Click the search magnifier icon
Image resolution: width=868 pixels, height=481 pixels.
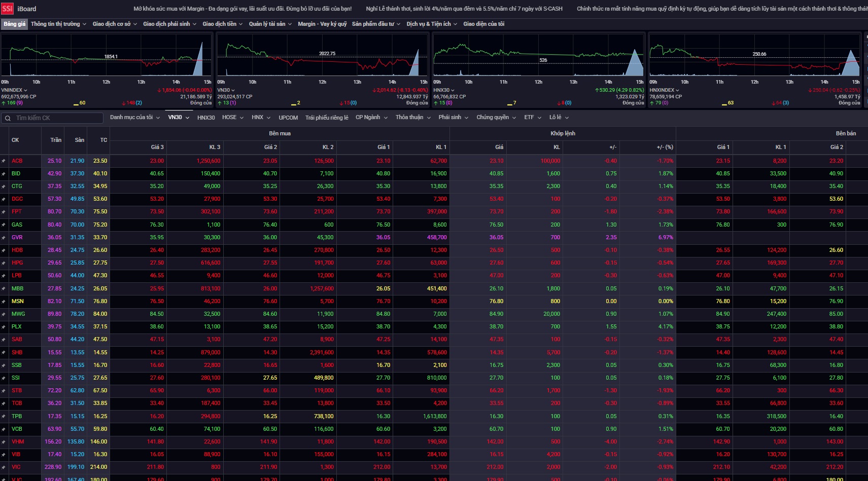click(x=8, y=118)
